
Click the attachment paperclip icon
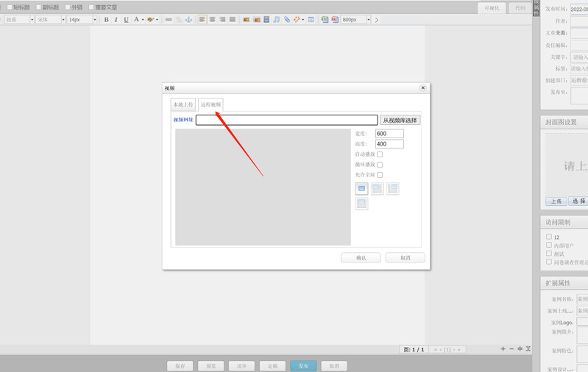(287, 20)
